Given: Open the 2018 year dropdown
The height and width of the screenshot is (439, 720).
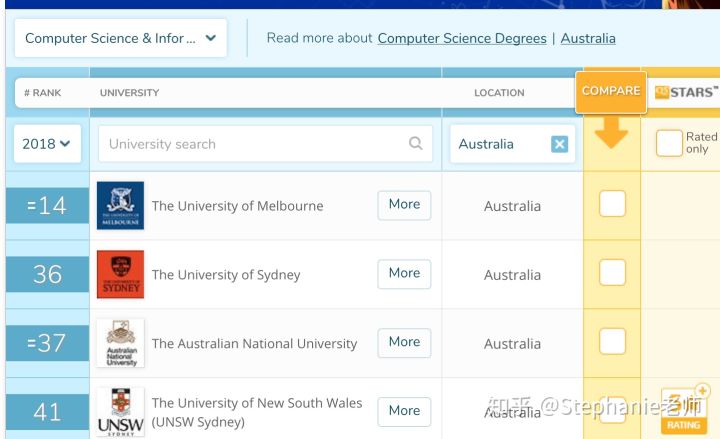Looking at the screenshot, I should [47, 144].
